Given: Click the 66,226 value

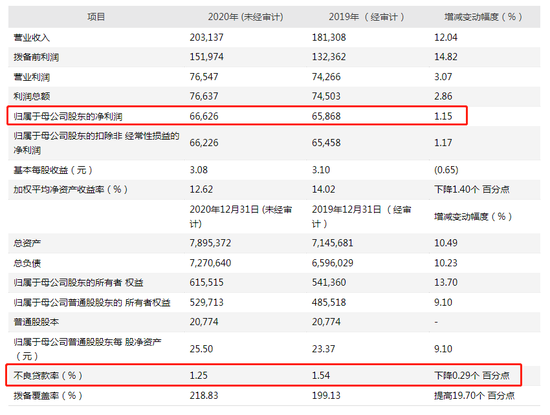Looking at the screenshot, I should 204,143.
